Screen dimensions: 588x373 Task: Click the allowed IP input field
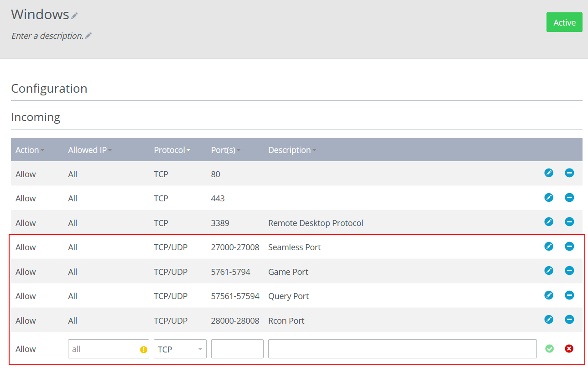coord(109,349)
